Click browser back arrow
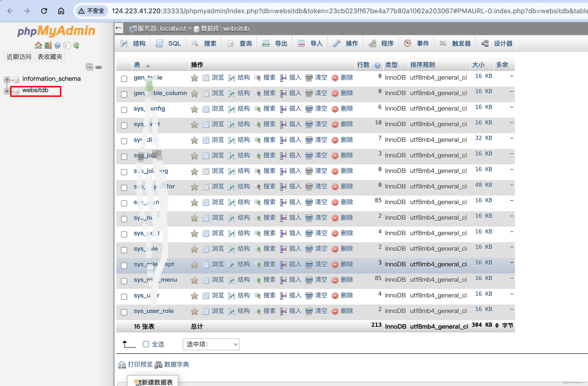 point(10,11)
